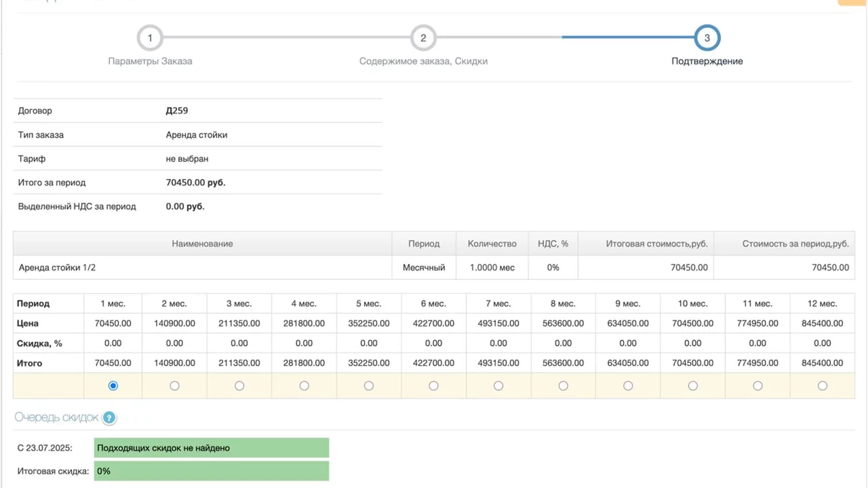868x488 pixels.
Task: Click the Наименование column header
Action: (202, 244)
